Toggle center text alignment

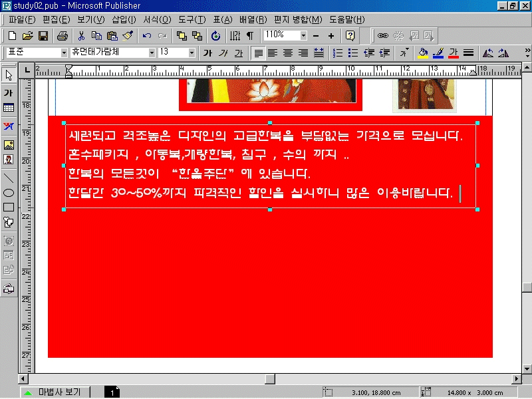click(288, 53)
